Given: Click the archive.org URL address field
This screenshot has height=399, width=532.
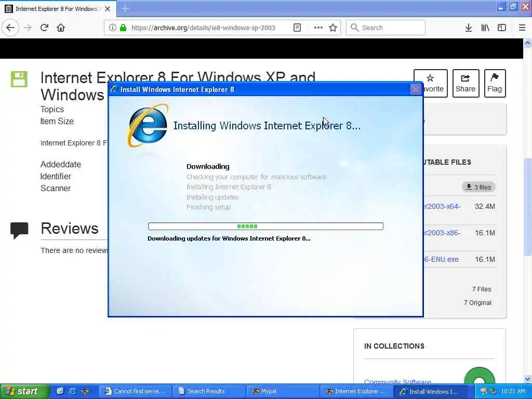Looking at the screenshot, I should (203, 28).
